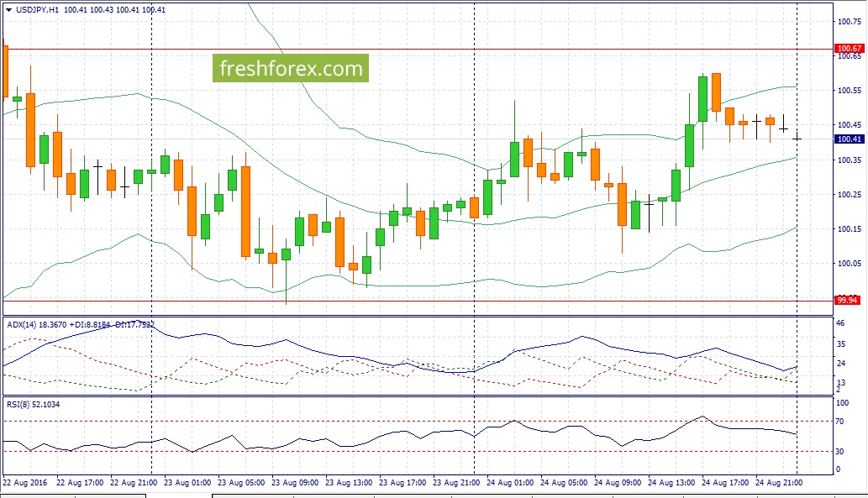Click the freshforex.com watermark banner
The image size is (868, 498).
pyautogui.click(x=291, y=68)
